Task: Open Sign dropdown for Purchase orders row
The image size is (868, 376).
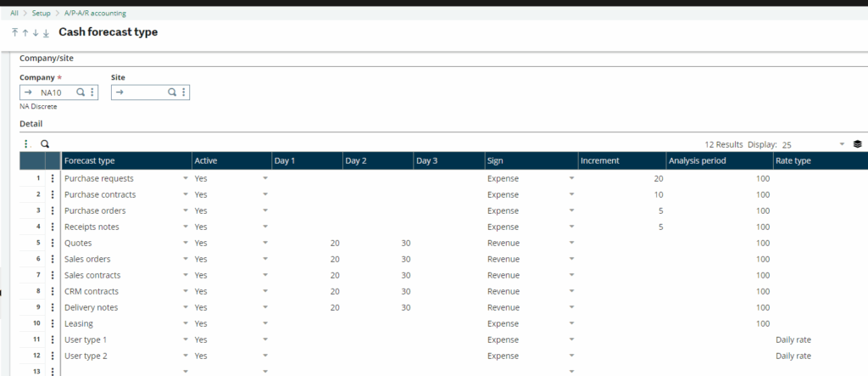Action: [x=572, y=210]
